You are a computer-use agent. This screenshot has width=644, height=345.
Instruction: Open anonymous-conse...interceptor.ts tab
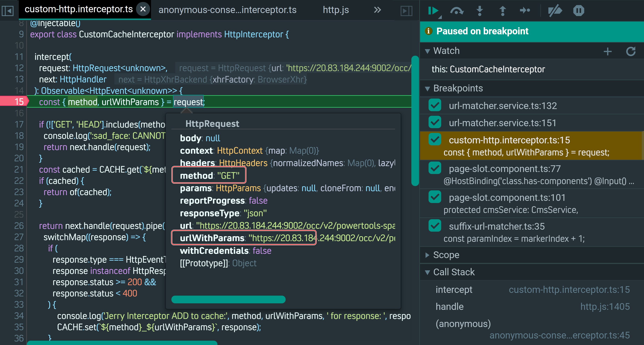point(227,10)
